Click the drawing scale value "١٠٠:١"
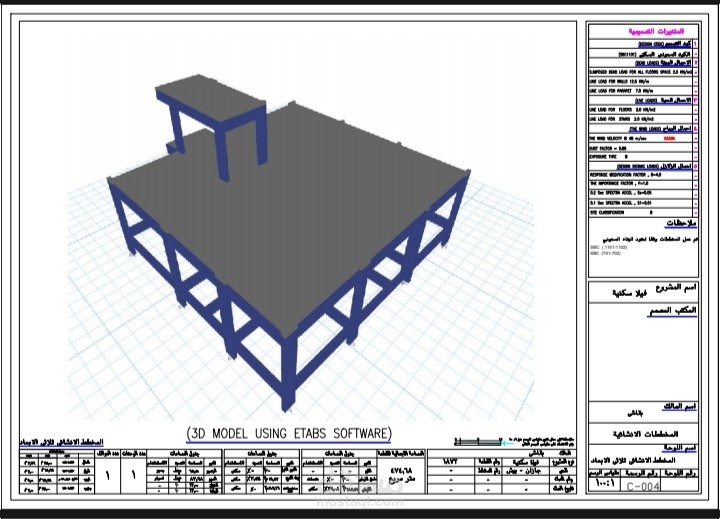 pos(604,484)
